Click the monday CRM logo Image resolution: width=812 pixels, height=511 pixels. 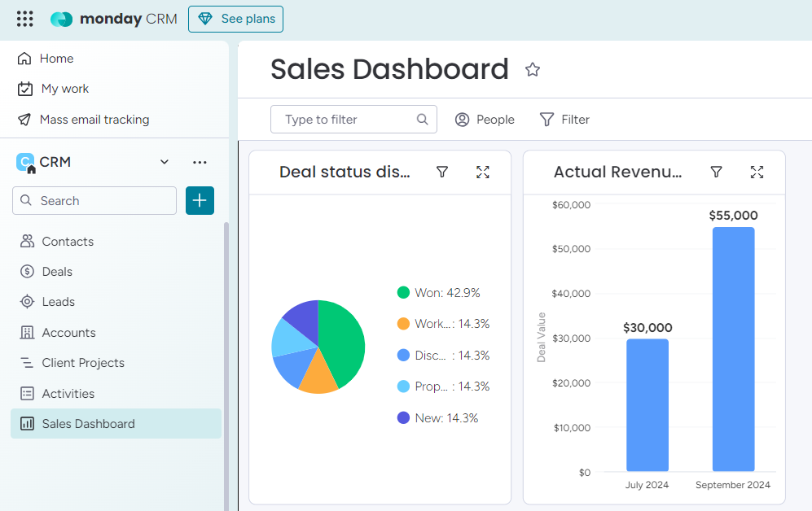point(113,18)
